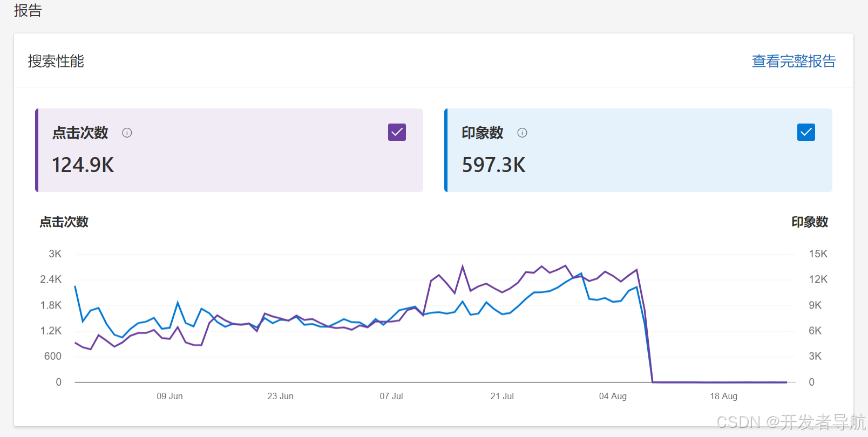Click the 15K label on right axis
This screenshot has height=437, width=868.
pyautogui.click(x=818, y=254)
